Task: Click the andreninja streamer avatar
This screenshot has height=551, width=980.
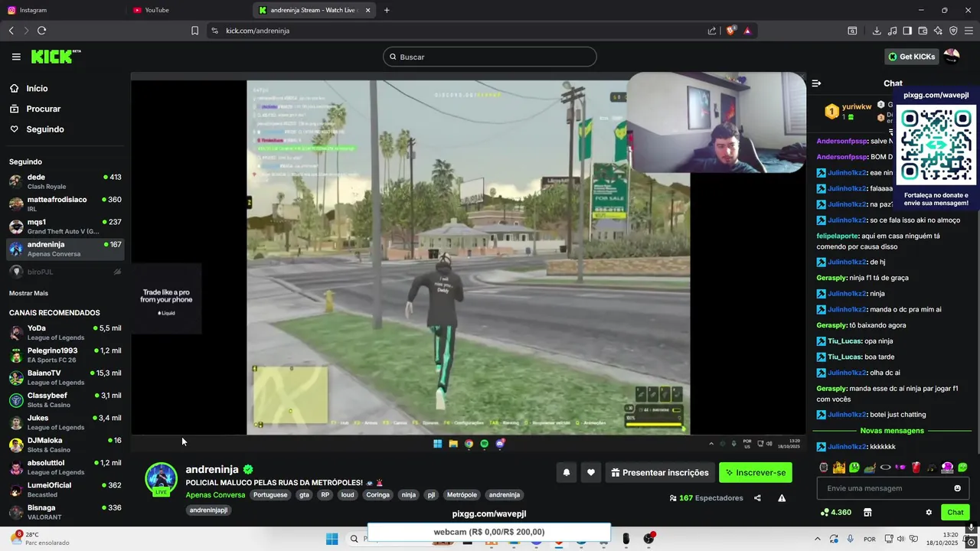Action: (x=161, y=478)
